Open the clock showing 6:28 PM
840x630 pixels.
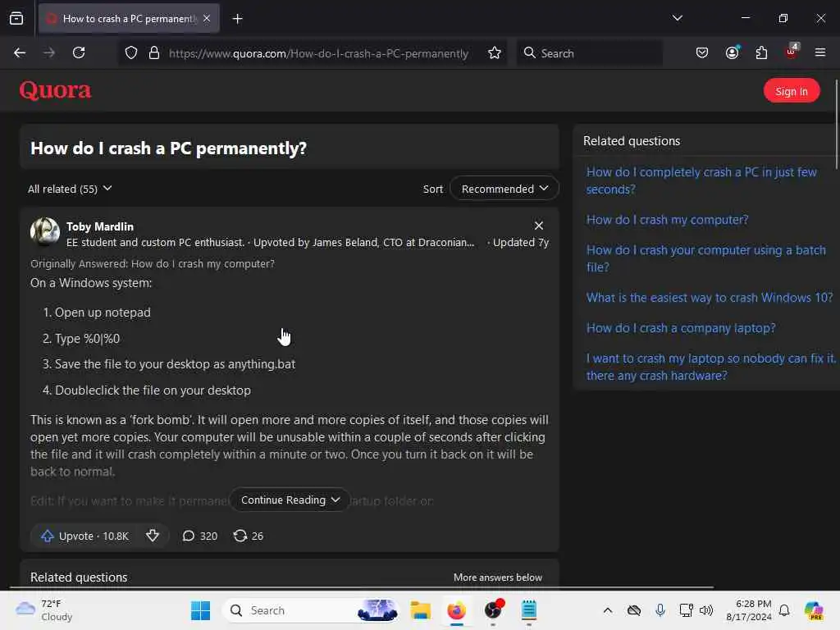748,610
